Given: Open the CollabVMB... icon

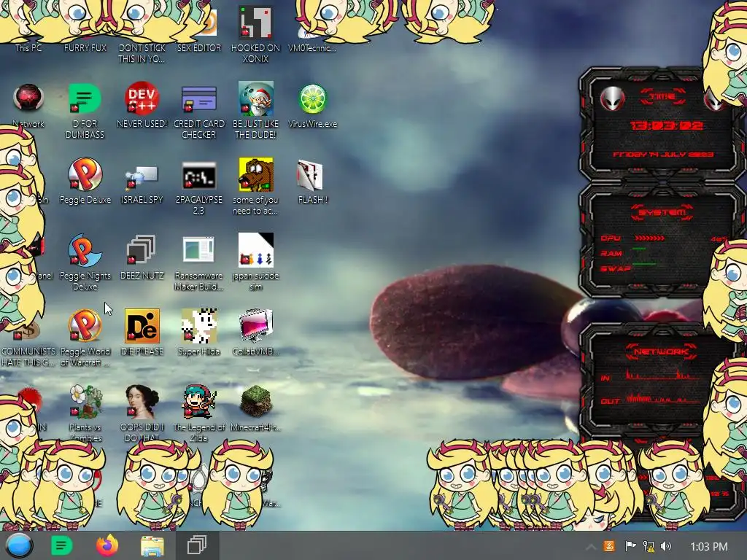Looking at the screenshot, I should point(256,326).
